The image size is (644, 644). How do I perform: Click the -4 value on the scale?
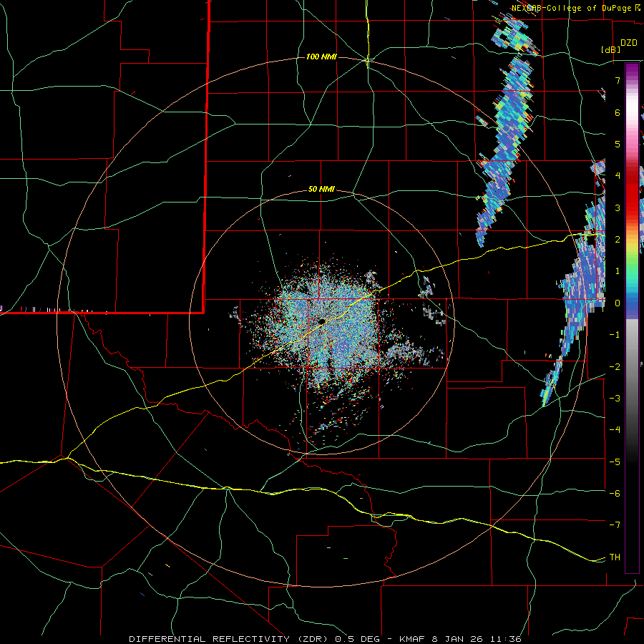615,430
